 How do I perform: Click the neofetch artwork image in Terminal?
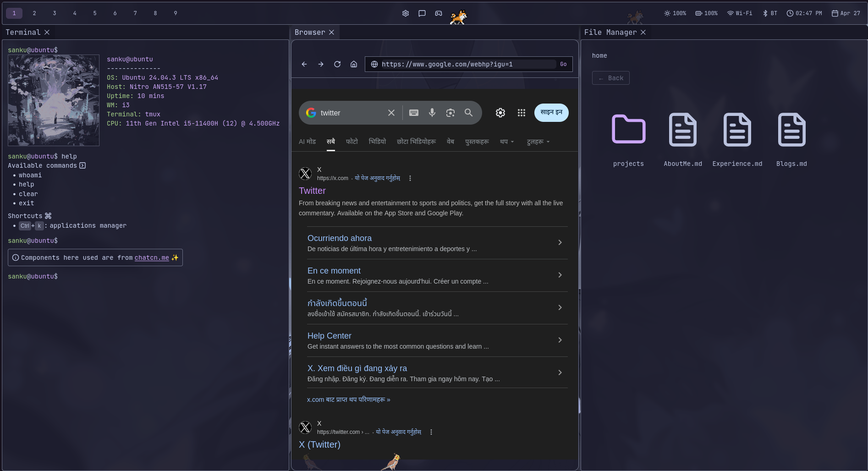click(54, 100)
